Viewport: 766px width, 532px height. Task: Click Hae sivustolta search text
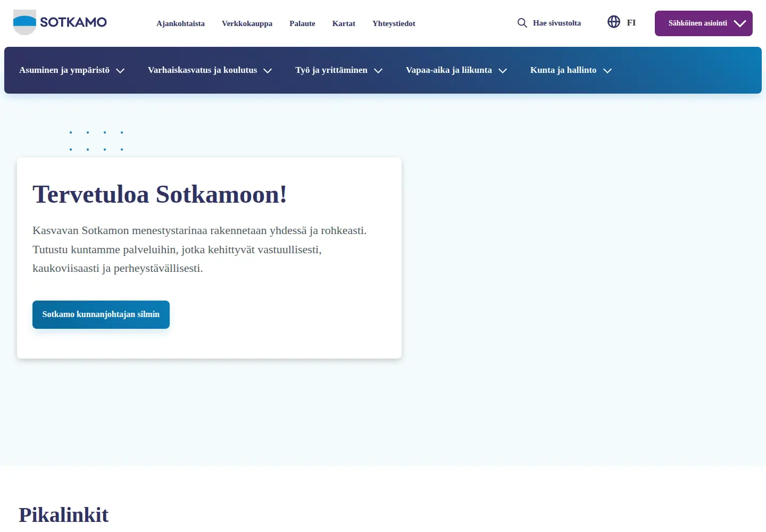(x=557, y=23)
